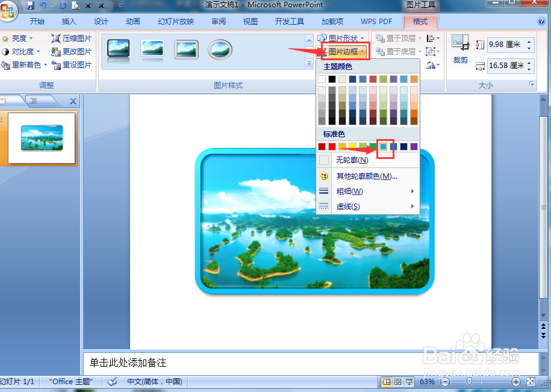
Task: Click Change Picture (更改图片)
Action: point(71,52)
